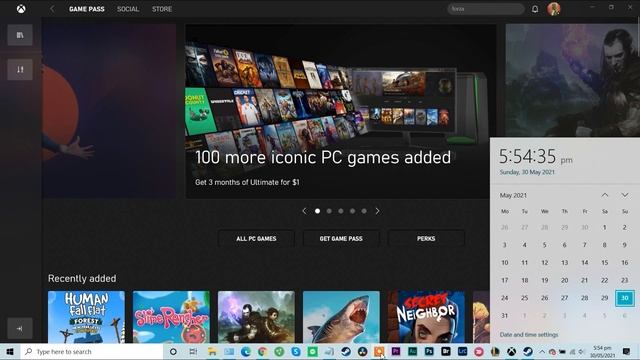This screenshot has width=640, height=360.
Task: Show previous hero banner slide
Action: pos(304,211)
